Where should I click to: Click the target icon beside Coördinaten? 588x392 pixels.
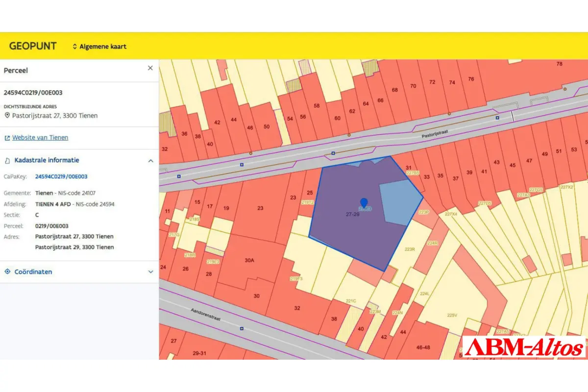click(x=7, y=271)
